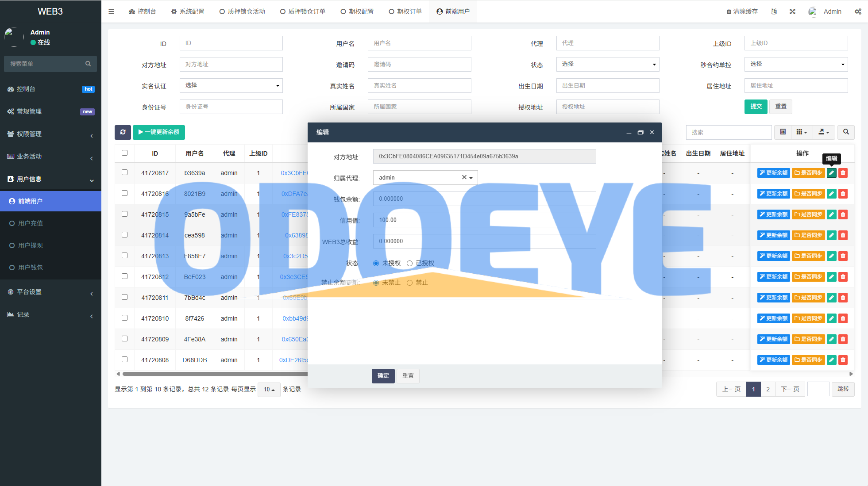868x486 pixels.
Task: Click the 确定 confirm button in dialog
Action: point(383,376)
